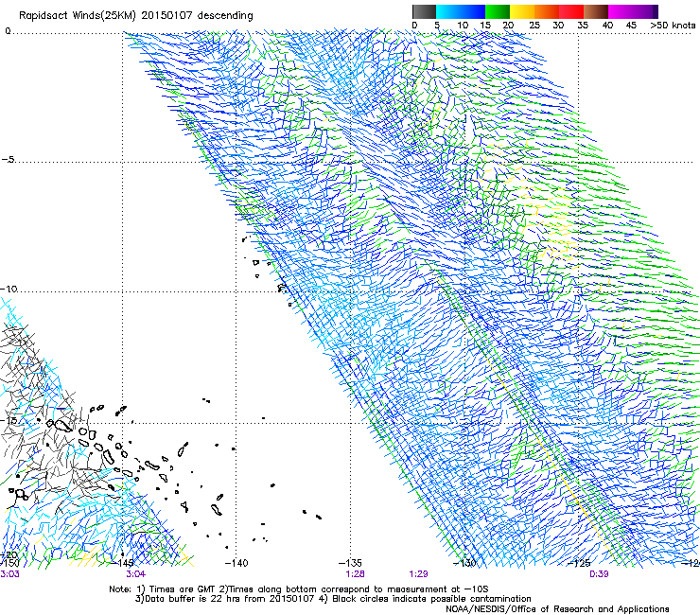Click the '-135' longitude axis label
The width and height of the screenshot is (700, 615).
point(350,563)
